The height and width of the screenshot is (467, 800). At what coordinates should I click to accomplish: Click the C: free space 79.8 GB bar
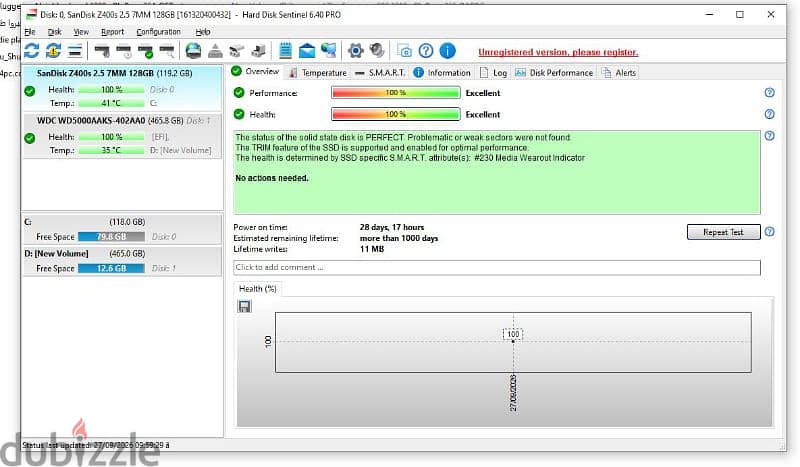(x=111, y=237)
